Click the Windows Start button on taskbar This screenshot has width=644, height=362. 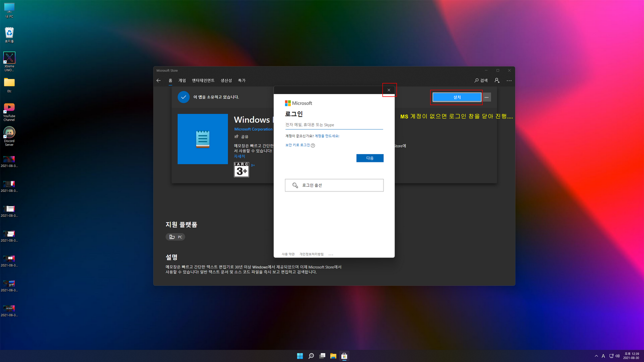click(300, 356)
